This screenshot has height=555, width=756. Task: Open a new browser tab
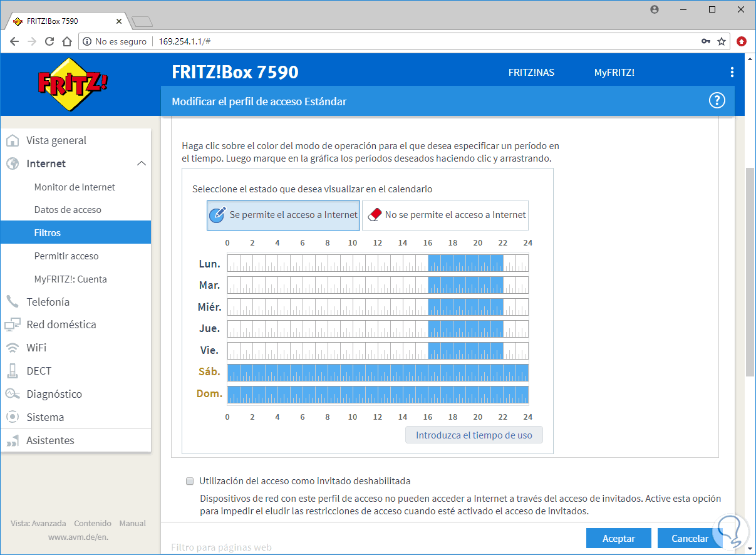tap(143, 22)
